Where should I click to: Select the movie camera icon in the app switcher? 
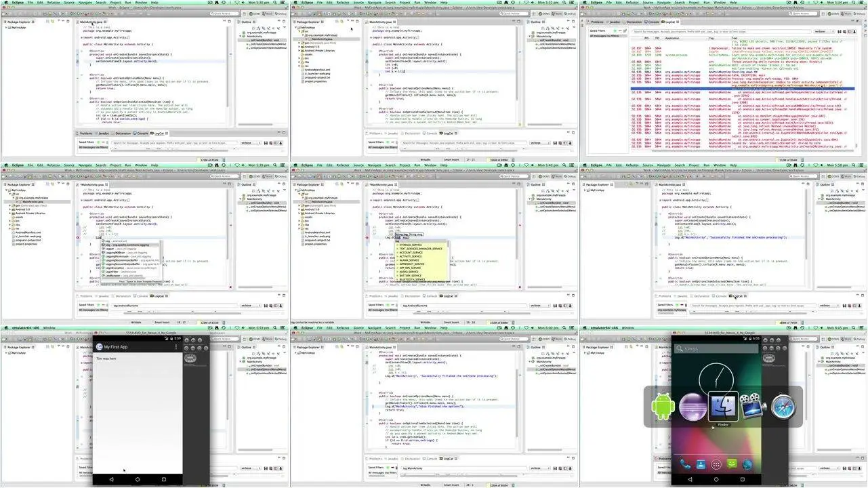[753, 406]
